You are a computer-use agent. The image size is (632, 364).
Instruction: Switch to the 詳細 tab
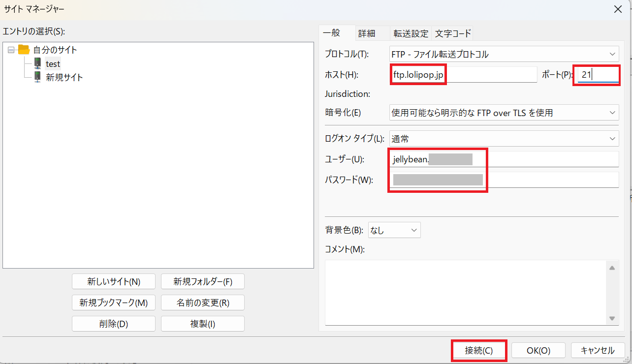(x=367, y=33)
